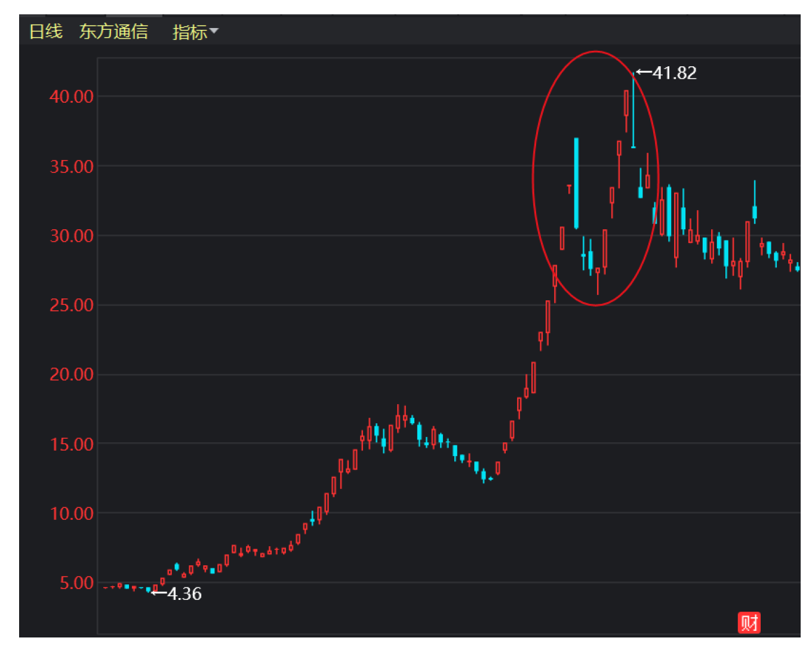Viewport: 812px width, 650px height.
Task: Select the 4.36 low price annotation
Action: (184, 593)
